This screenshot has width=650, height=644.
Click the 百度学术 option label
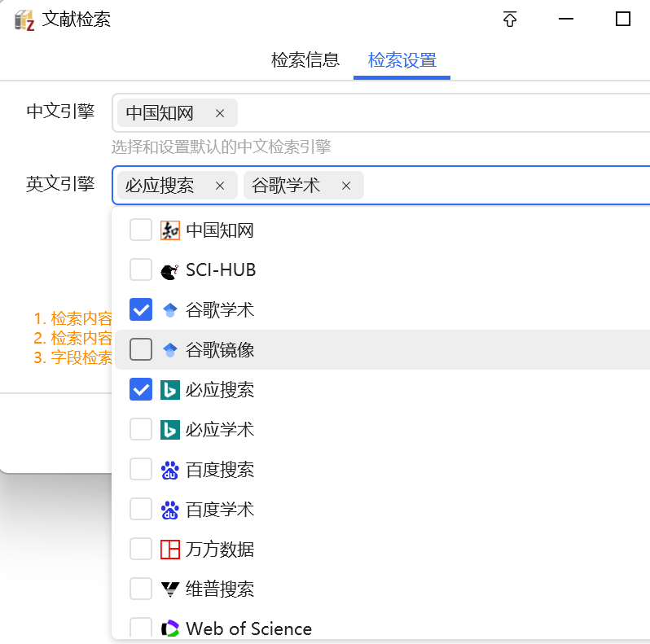220,510
